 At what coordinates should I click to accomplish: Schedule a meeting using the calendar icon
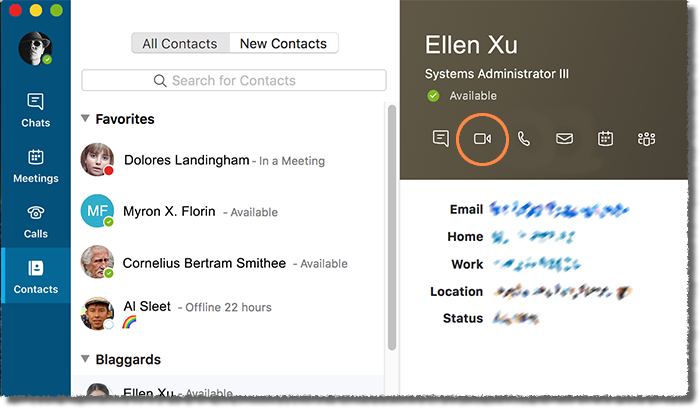click(x=605, y=139)
